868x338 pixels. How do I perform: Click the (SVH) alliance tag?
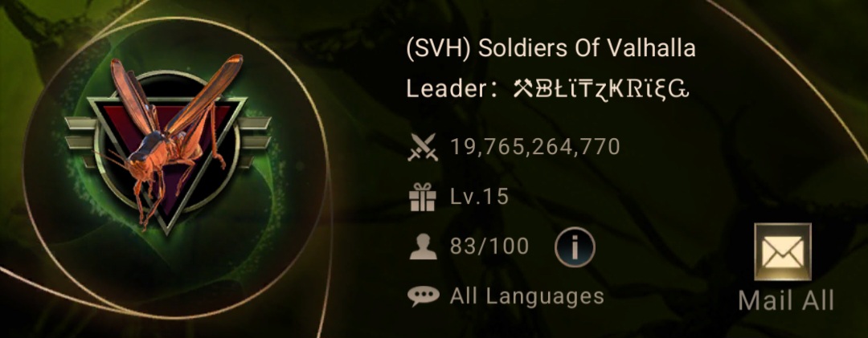point(439,49)
